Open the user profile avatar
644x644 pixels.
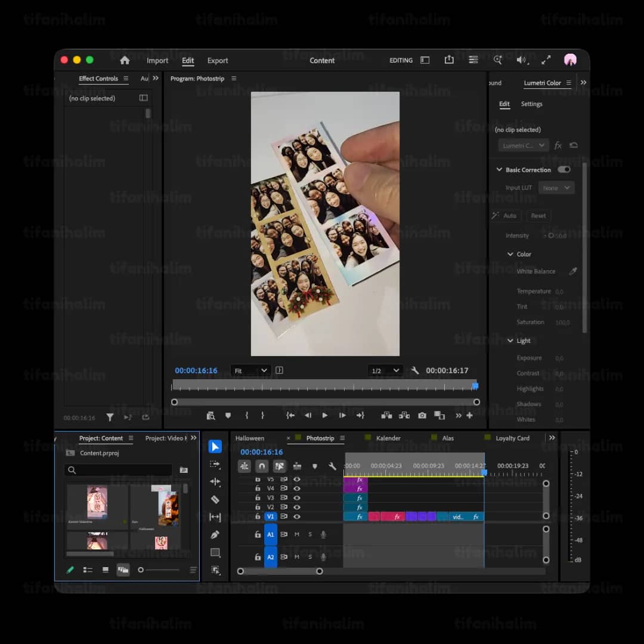(570, 60)
